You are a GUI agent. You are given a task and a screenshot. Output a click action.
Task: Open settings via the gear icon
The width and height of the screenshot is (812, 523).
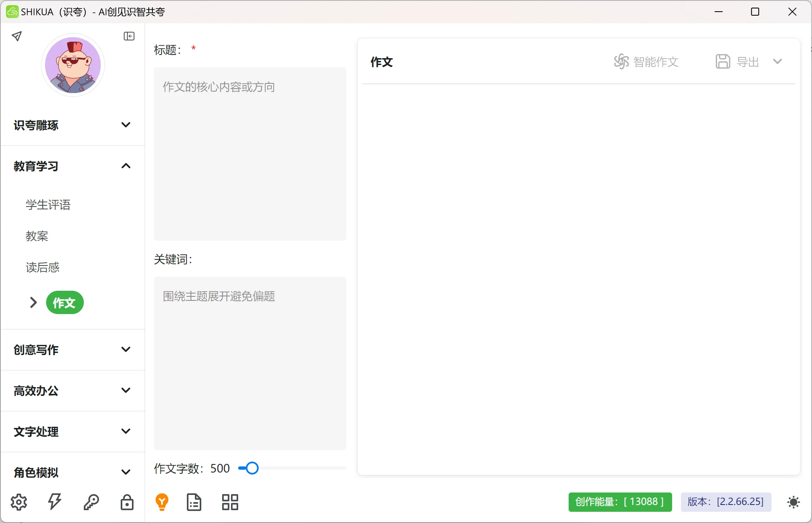[x=19, y=502]
